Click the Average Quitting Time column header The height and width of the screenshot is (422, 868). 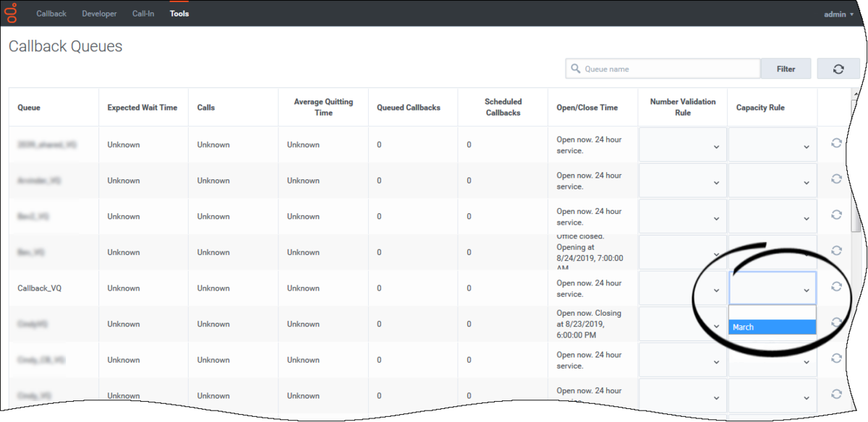[x=323, y=107]
